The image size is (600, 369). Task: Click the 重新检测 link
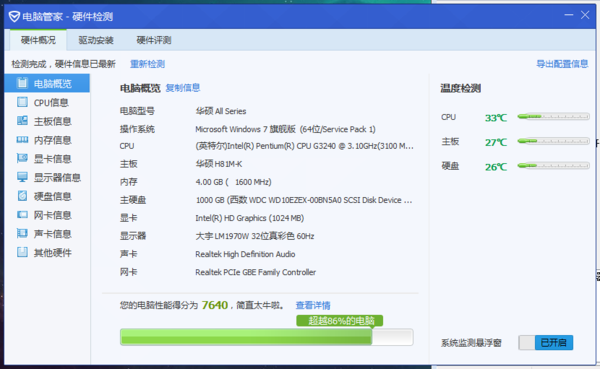click(x=147, y=64)
